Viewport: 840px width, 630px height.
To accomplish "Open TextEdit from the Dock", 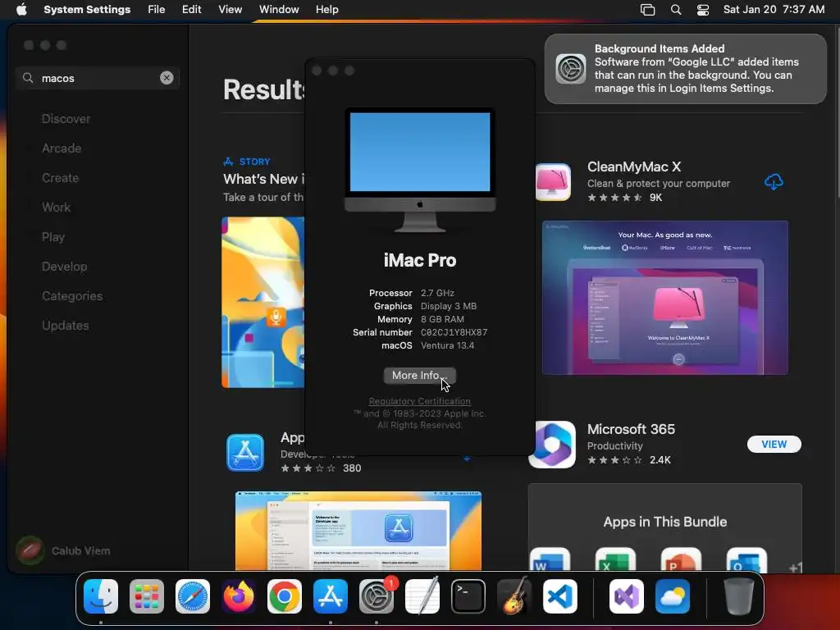I will [422, 596].
